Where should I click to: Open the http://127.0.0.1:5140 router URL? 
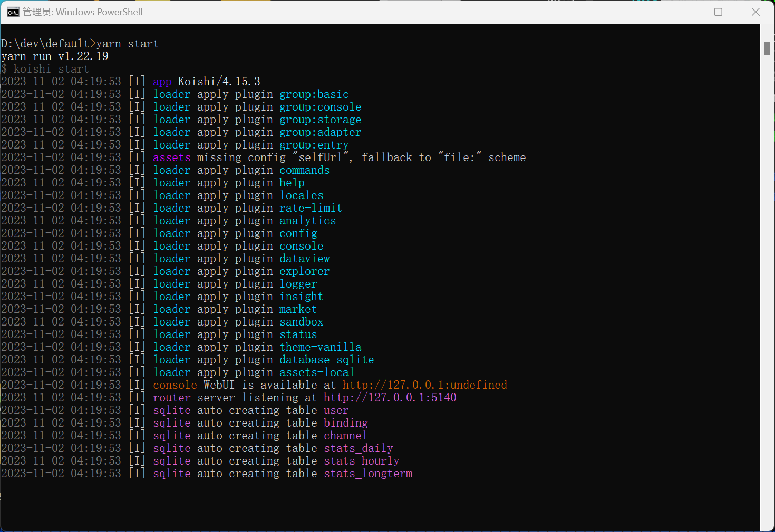(390, 398)
